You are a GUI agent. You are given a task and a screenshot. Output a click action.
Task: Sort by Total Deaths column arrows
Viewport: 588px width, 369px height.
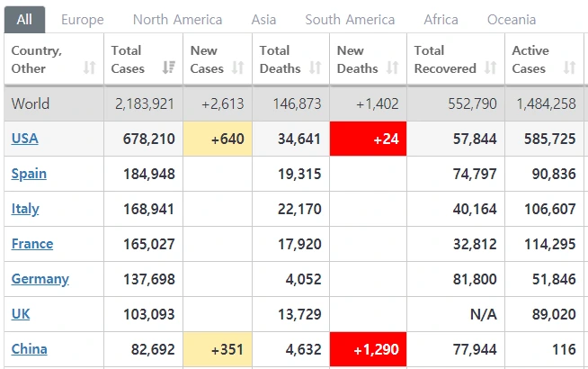tap(315, 67)
